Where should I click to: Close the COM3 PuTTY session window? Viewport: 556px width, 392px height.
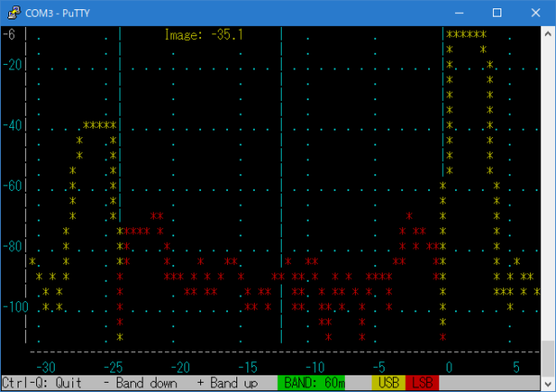539,12
